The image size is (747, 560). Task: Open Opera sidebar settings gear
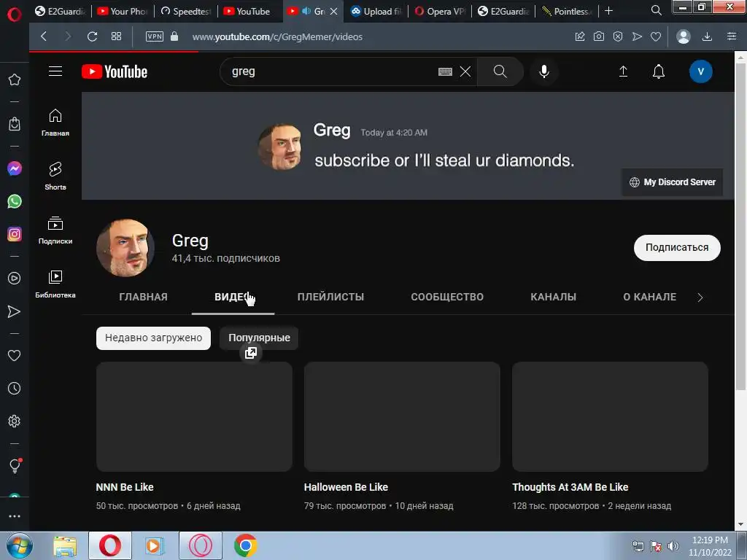click(x=15, y=421)
